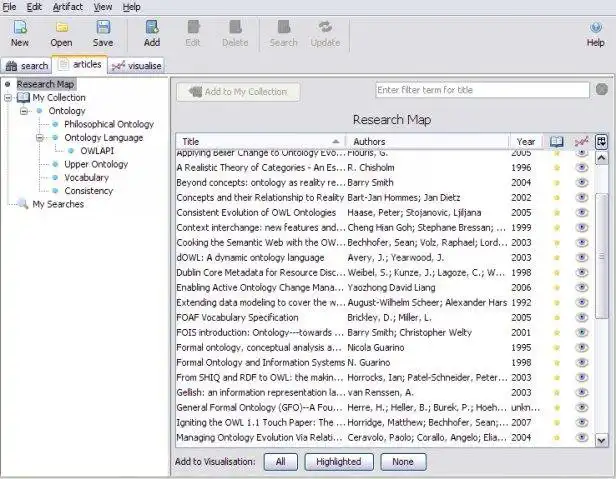Open the Artifact menu
Screen dimensions: 616x479
[x=68, y=7]
